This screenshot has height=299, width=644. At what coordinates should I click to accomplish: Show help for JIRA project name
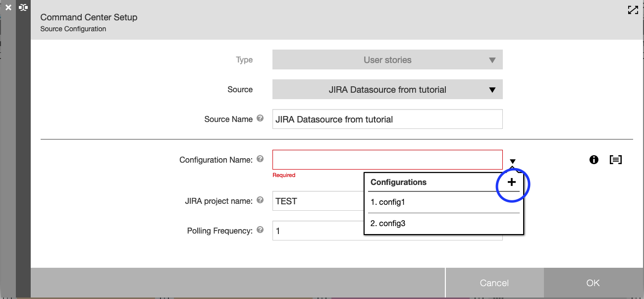coord(260,200)
